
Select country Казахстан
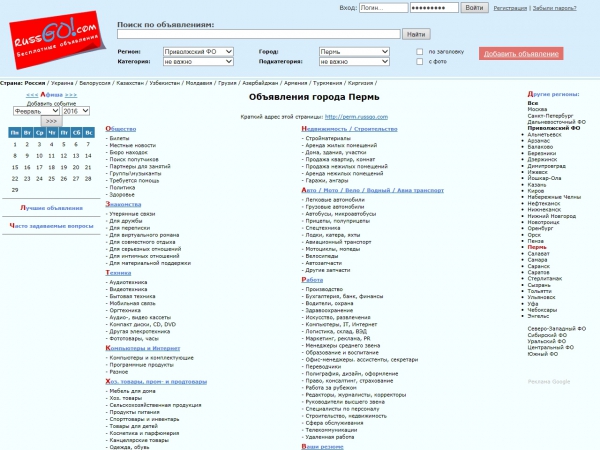pyautogui.click(x=130, y=83)
